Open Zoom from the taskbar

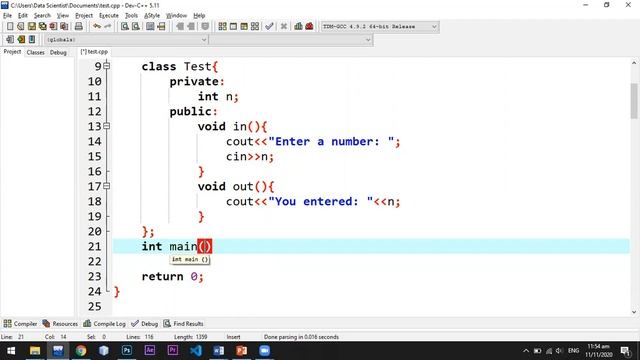coord(264,351)
